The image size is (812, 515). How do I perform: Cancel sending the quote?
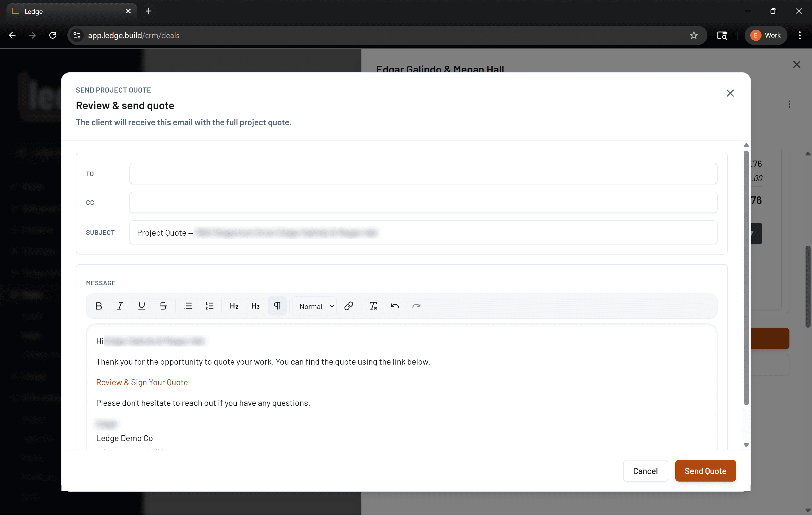pos(645,471)
